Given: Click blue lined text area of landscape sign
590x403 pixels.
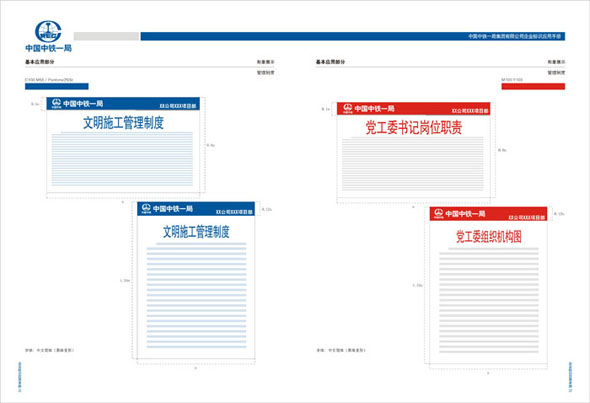Looking at the screenshot, I should pos(122,159).
